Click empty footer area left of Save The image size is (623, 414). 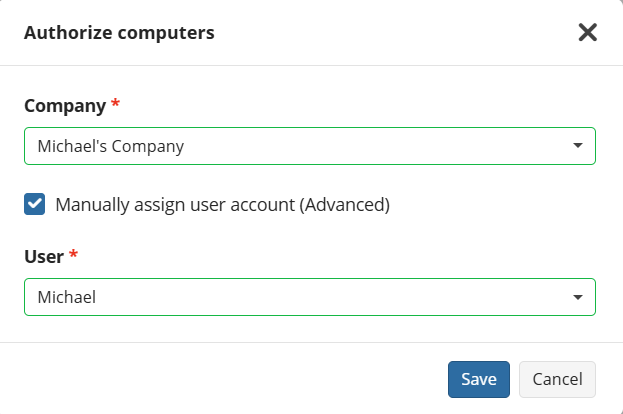pos(222,379)
